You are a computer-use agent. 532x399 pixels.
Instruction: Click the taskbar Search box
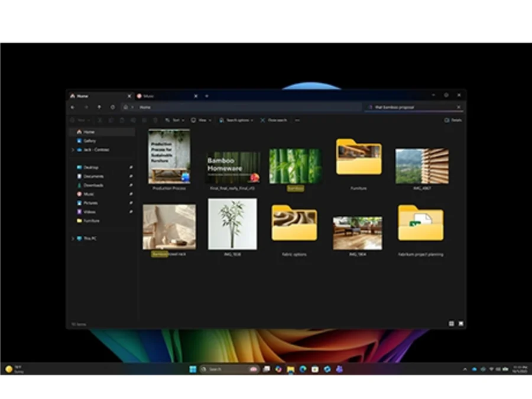[229, 369]
